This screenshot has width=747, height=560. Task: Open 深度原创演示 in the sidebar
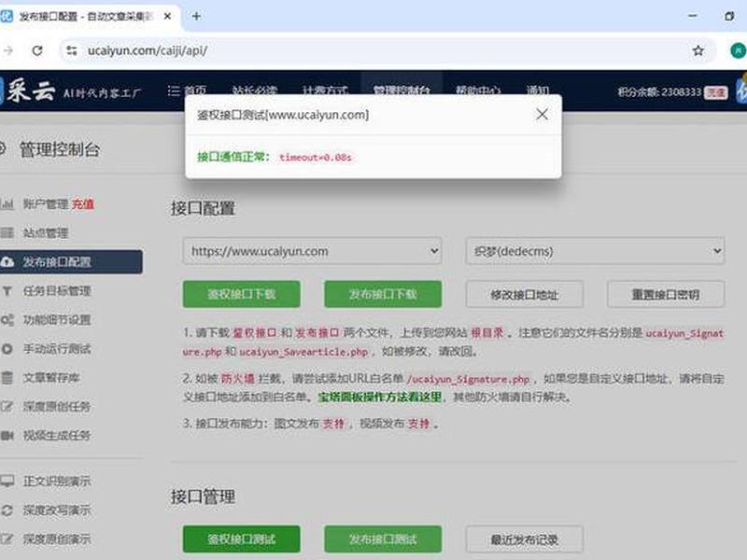tap(57, 539)
